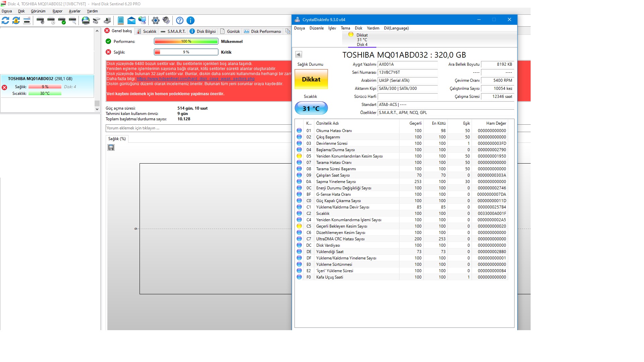The image size is (644, 362).
Task: Click the red Sağlık bar in disk list
Action: [x=45, y=87]
